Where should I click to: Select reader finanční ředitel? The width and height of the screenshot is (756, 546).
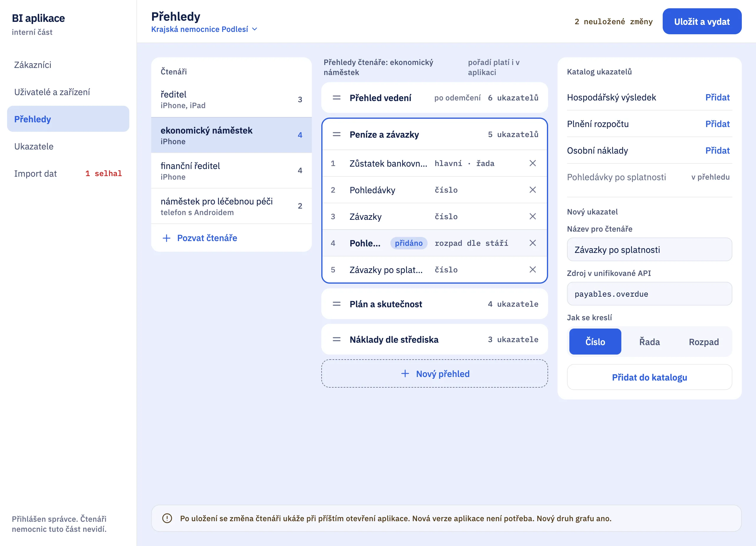pyautogui.click(x=231, y=171)
